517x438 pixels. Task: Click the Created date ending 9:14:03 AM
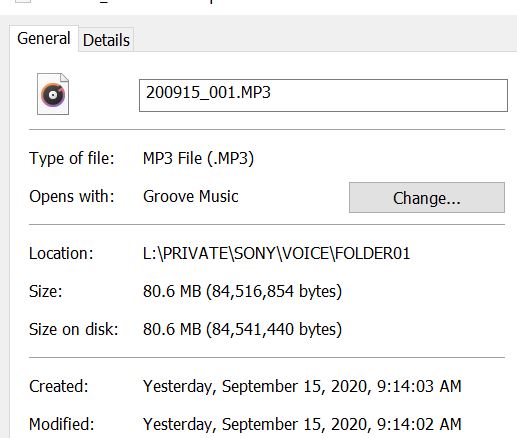pos(302,386)
